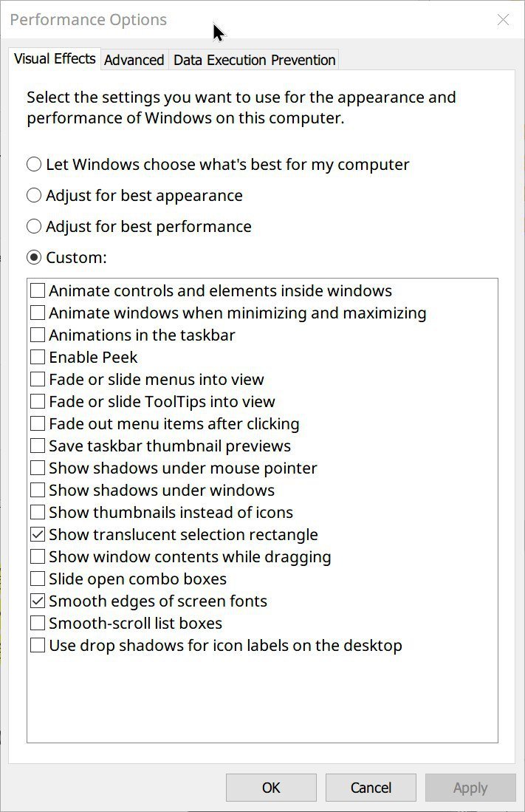Check Save taskbar thumbnail previews
The height and width of the screenshot is (812, 525).
[x=38, y=446]
